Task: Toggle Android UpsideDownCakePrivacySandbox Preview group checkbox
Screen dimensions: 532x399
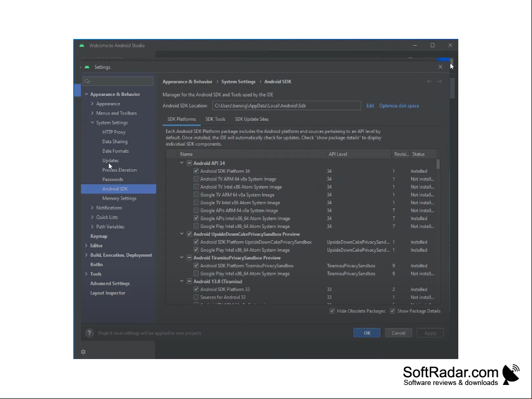Action: coord(189,234)
